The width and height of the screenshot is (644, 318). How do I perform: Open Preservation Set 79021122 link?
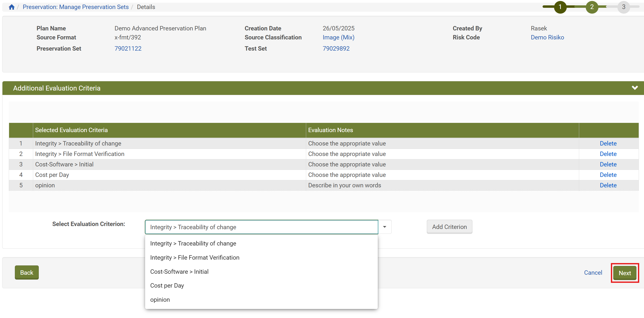[128, 48]
